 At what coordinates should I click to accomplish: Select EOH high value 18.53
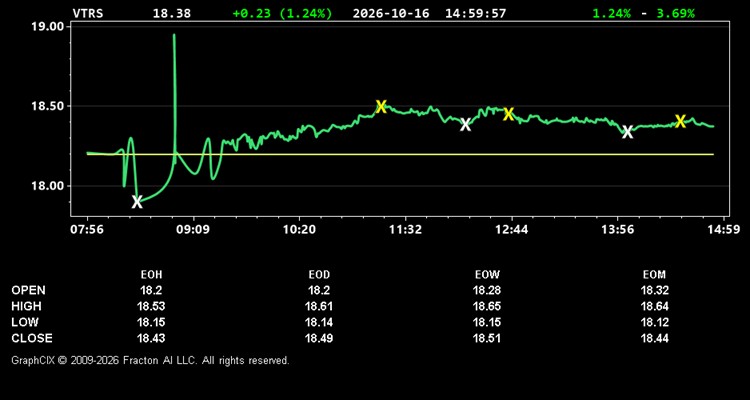151,306
